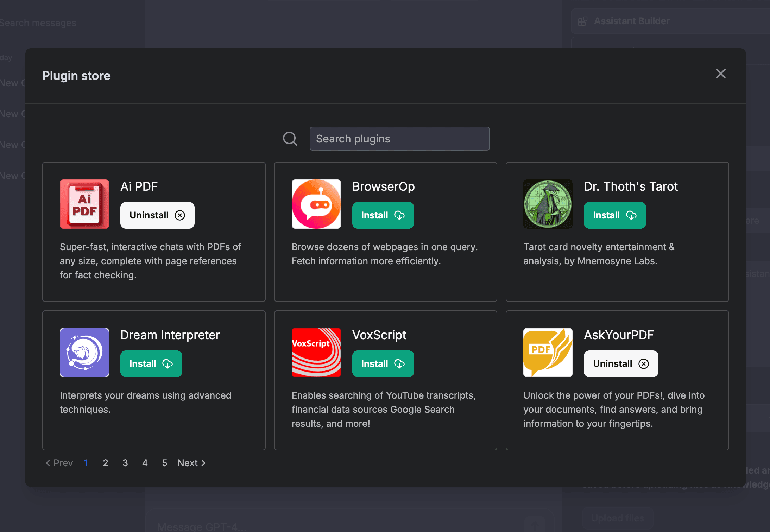Viewport: 770px width, 532px height.
Task: Click the BrowserOp robot icon
Action: 316,204
